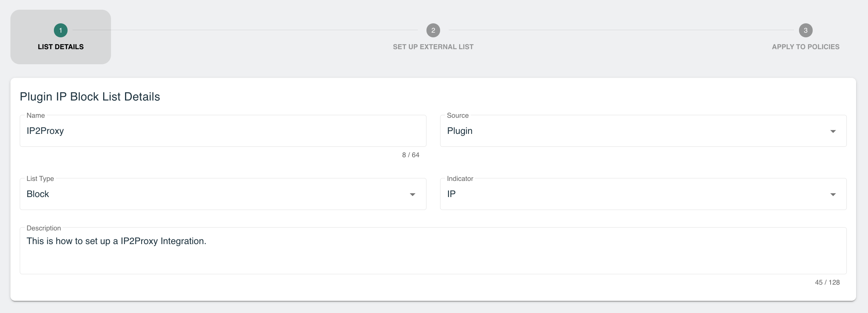
Task: Click the Block value in List Type
Action: click(x=38, y=194)
